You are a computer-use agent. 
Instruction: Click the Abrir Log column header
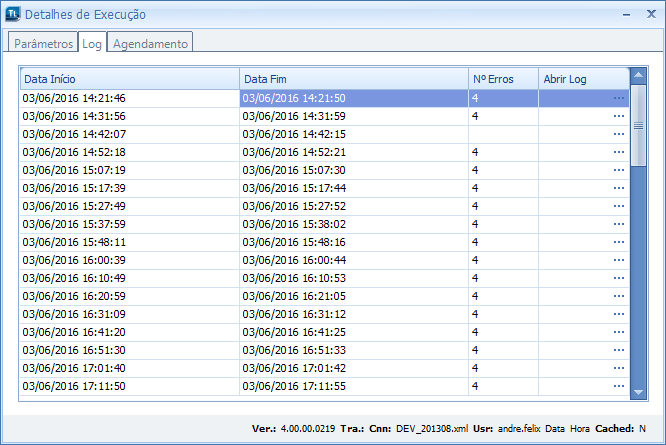[583, 78]
